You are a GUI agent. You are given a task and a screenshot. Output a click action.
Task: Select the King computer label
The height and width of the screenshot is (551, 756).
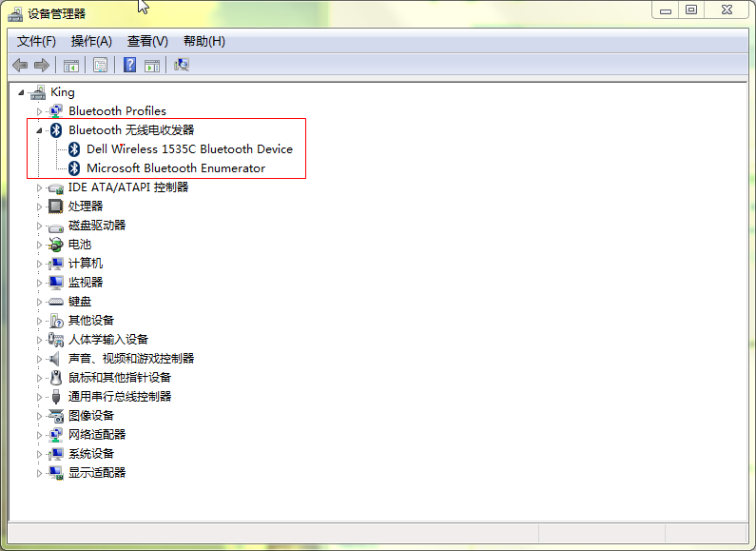click(x=63, y=92)
